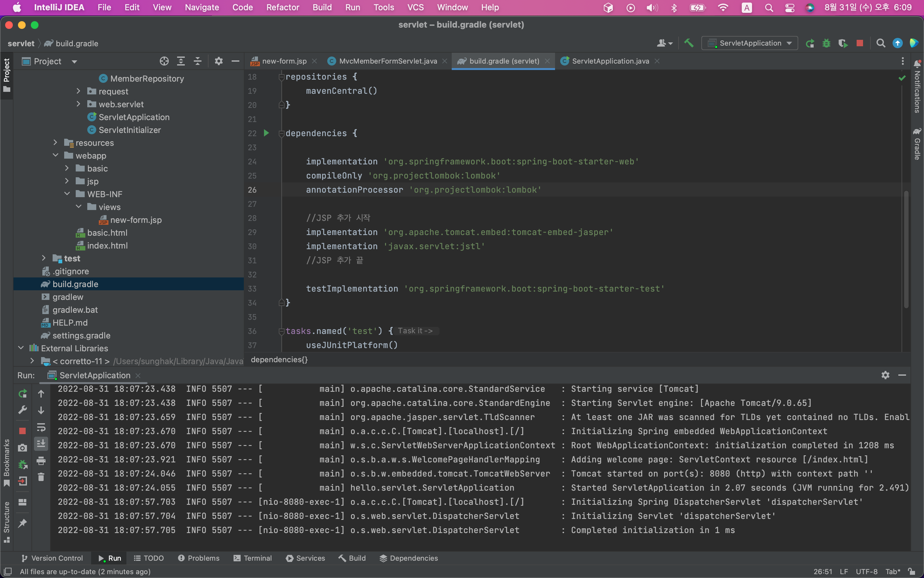Click the UTF-8 encoding indicator
The image size is (924, 578).
coord(866,572)
